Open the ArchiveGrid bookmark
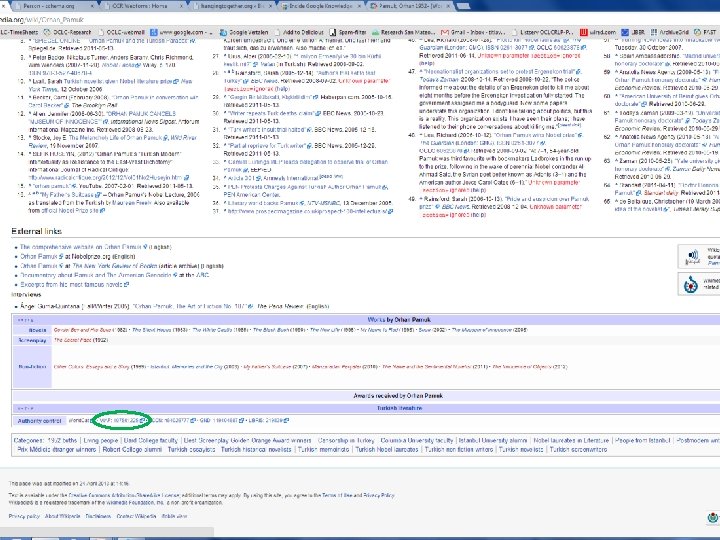This screenshot has height=540, width=720. click(x=669, y=32)
